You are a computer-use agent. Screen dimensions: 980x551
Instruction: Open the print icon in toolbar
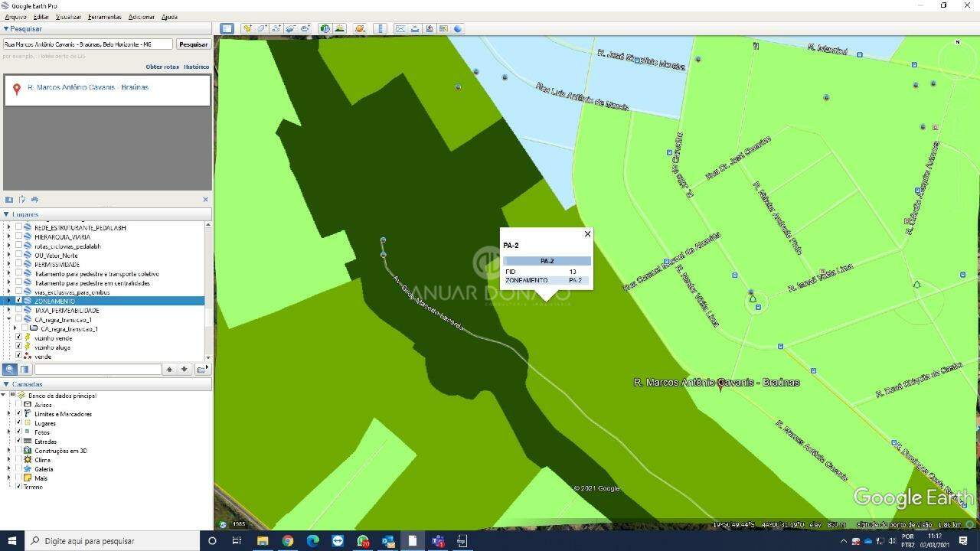point(414,28)
